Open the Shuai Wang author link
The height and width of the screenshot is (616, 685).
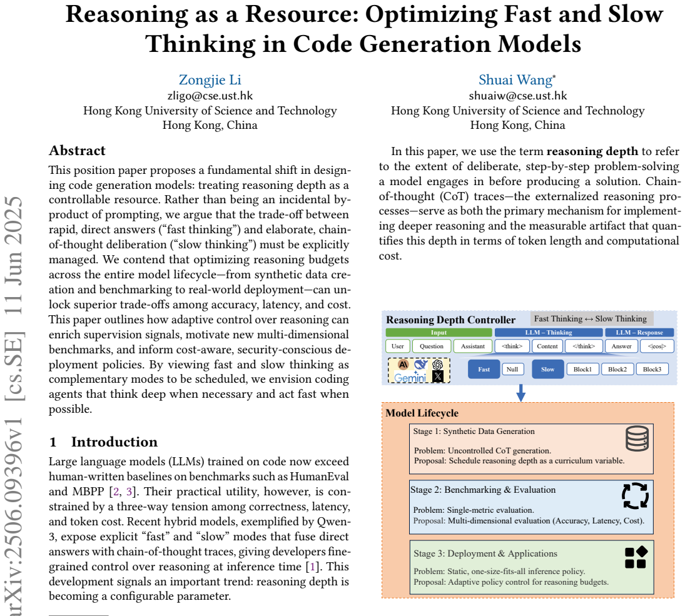click(x=517, y=80)
